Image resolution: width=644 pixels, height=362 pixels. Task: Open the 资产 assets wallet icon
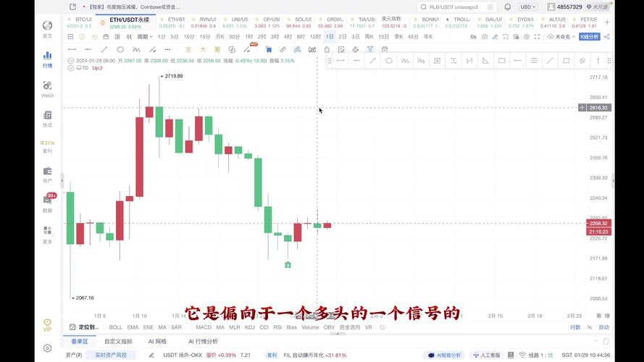coord(47,174)
